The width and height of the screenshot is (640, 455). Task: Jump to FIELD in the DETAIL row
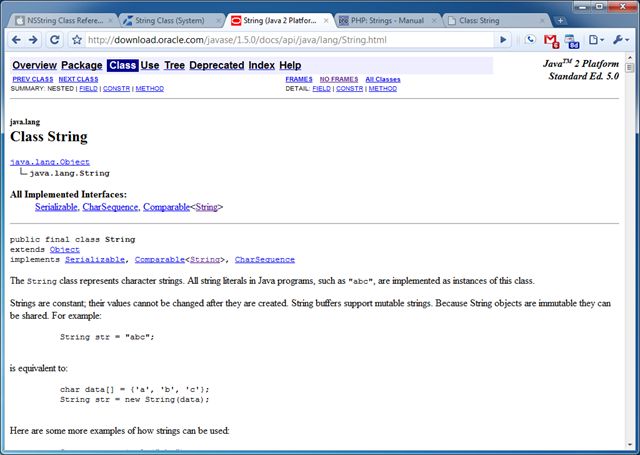(322, 89)
